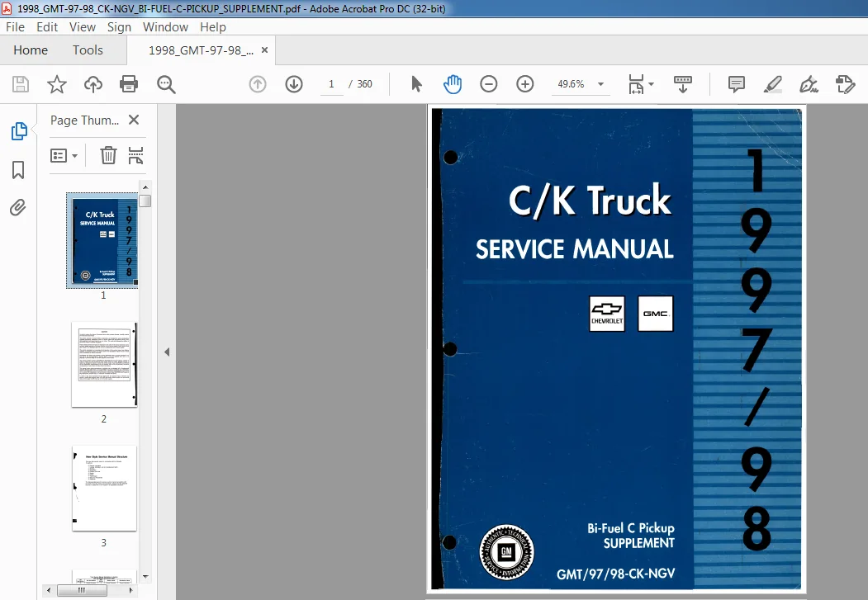
Task: Click the "C/K Truck" title text
Action: point(590,201)
